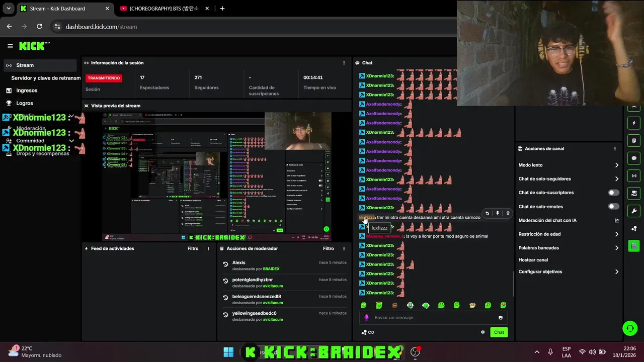Viewport: 644px width, 362px height.
Task: Open the emoji picker in message box
Action: coord(501,318)
